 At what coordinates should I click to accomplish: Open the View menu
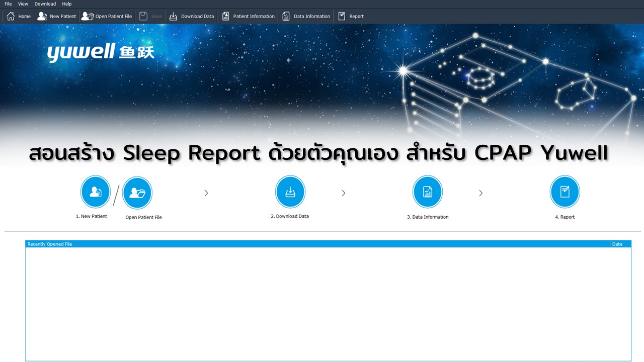point(23,4)
